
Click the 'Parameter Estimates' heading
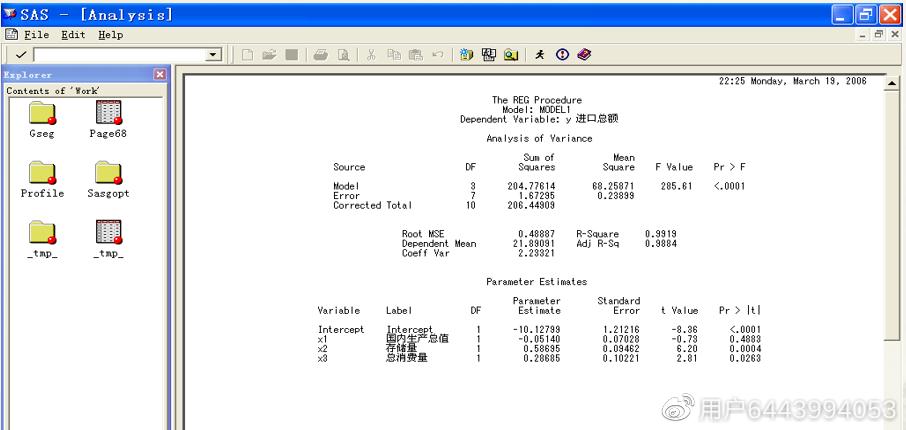click(x=537, y=282)
